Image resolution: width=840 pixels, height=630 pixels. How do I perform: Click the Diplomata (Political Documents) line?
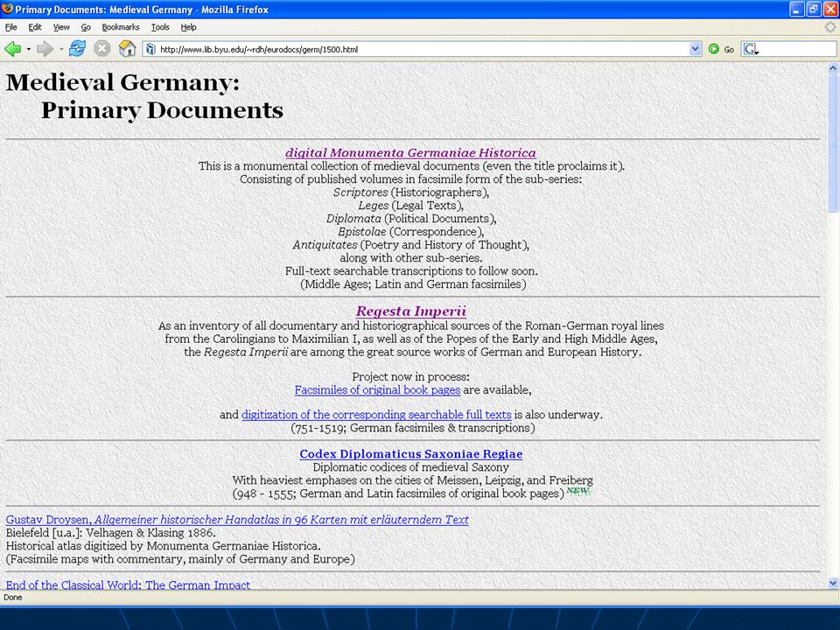[411, 219]
